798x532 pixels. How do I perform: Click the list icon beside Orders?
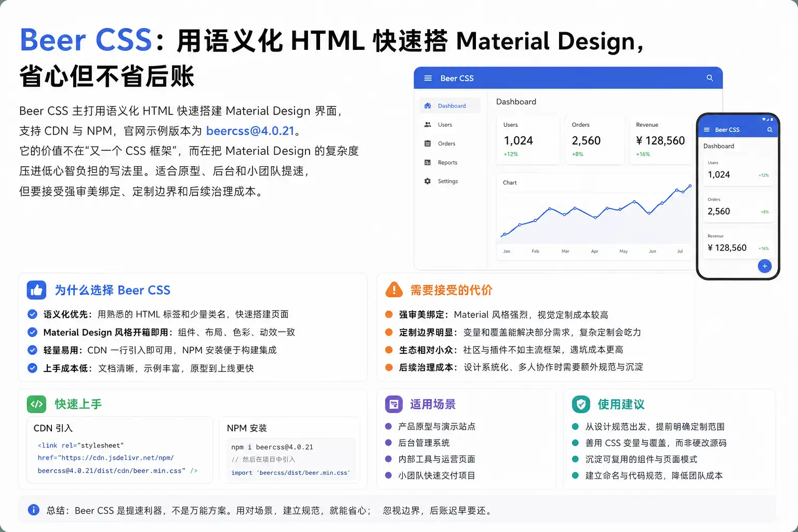pyautogui.click(x=428, y=143)
